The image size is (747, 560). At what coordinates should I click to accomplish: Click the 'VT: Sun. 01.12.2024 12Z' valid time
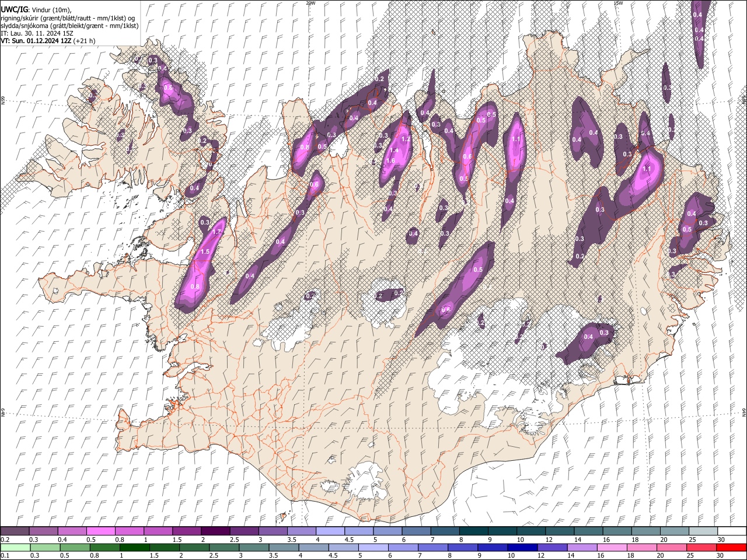pos(36,41)
